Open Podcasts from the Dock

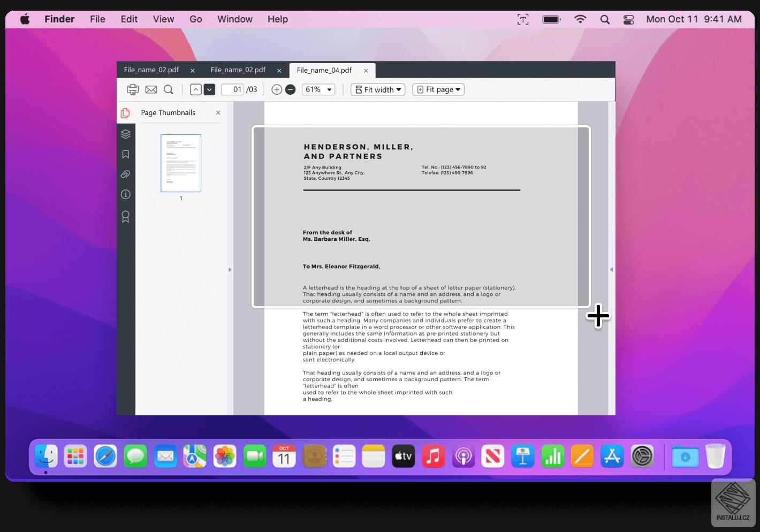click(463, 457)
